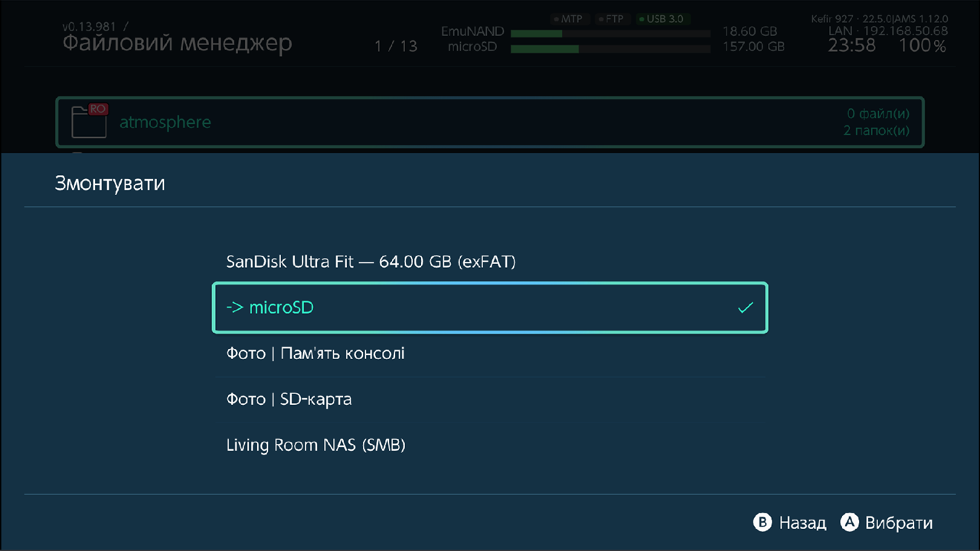
Task: Click the microSD storage usage bar
Action: click(610, 49)
